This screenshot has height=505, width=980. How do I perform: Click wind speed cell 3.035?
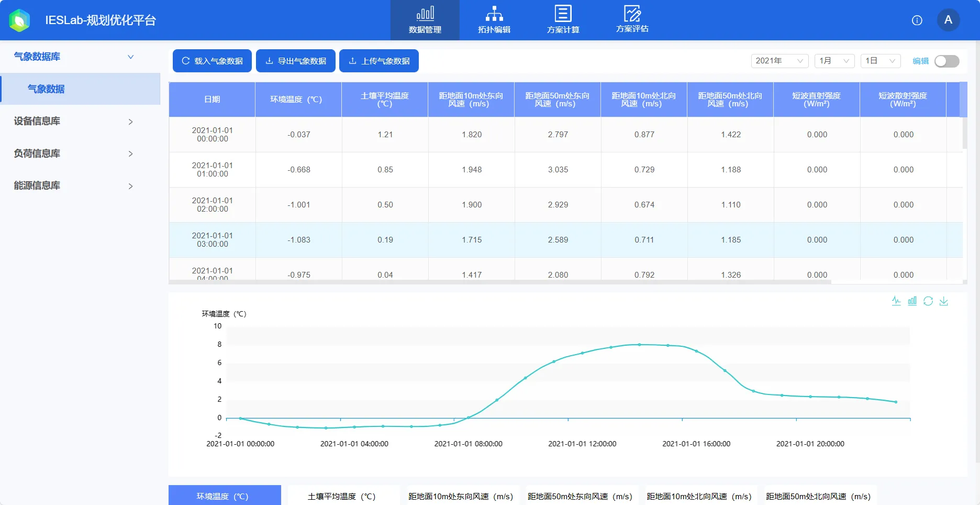558,170
